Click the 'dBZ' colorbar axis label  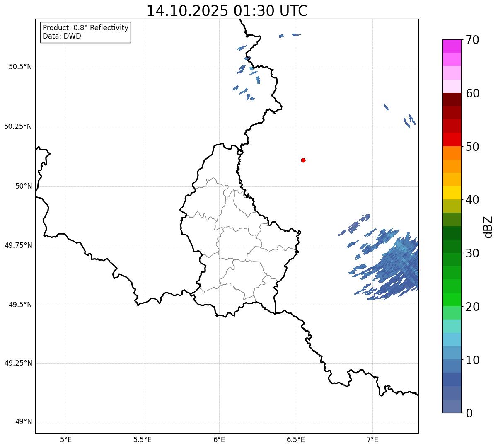pyautogui.click(x=488, y=227)
